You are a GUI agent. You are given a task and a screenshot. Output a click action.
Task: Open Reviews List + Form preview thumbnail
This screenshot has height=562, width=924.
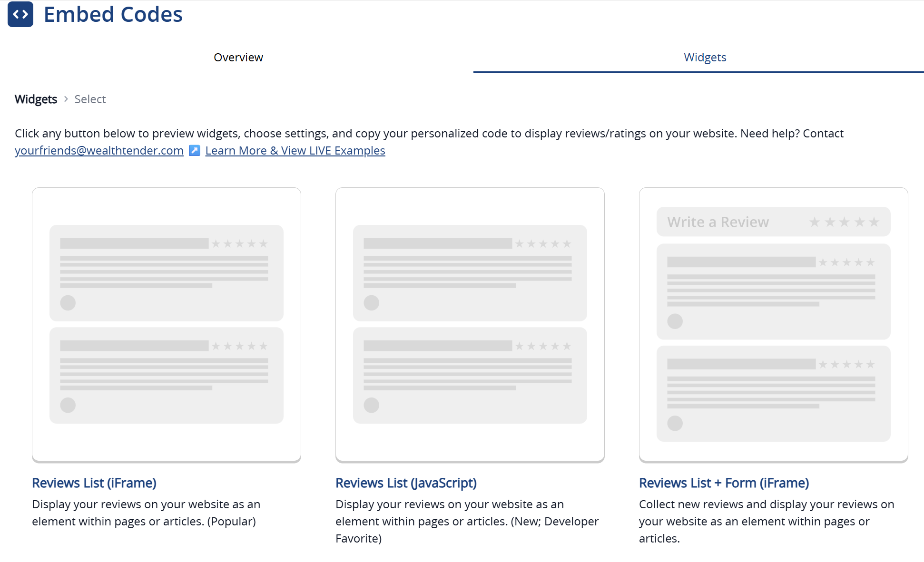[773, 324]
